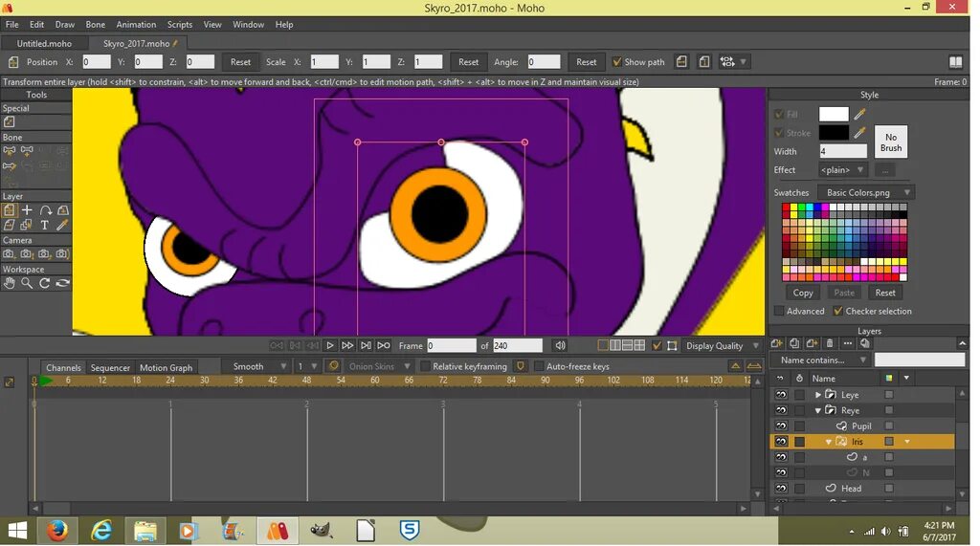Select the Select Bone tool
This screenshot has width=980, height=546.
point(9,150)
